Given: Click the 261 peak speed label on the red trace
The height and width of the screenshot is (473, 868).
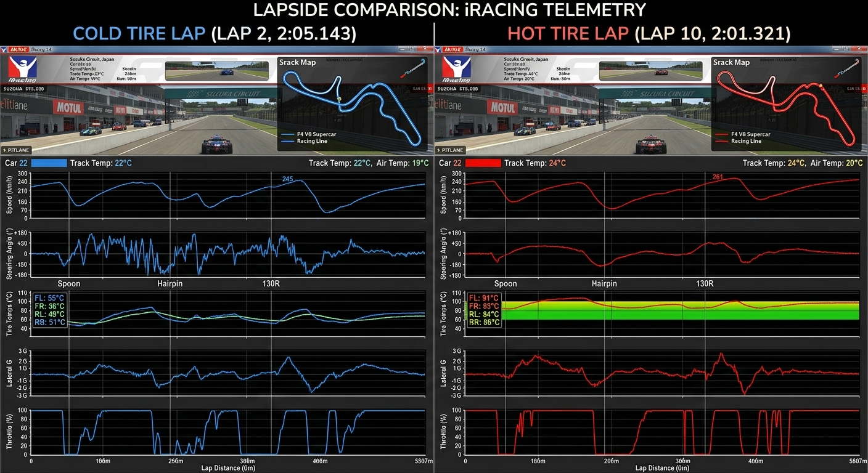Looking at the screenshot, I should click(x=718, y=177).
